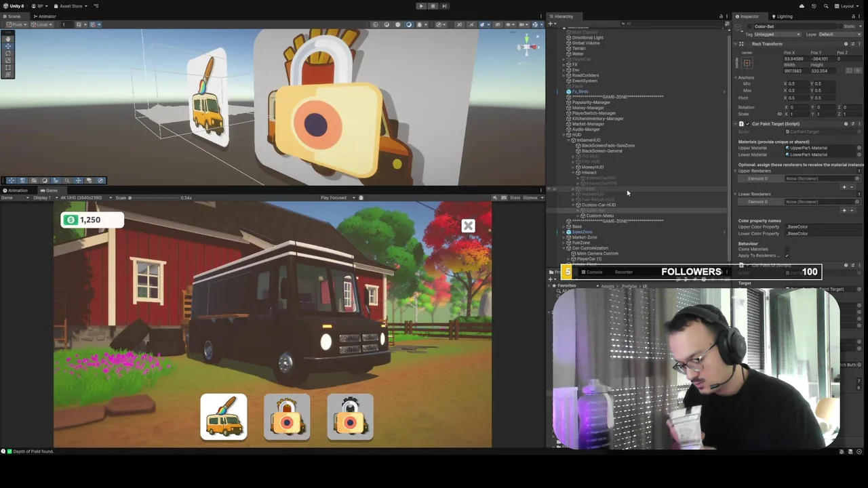The height and width of the screenshot is (488, 868).
Task: Switch to the Lighting tab
Action: coord(782,16)
